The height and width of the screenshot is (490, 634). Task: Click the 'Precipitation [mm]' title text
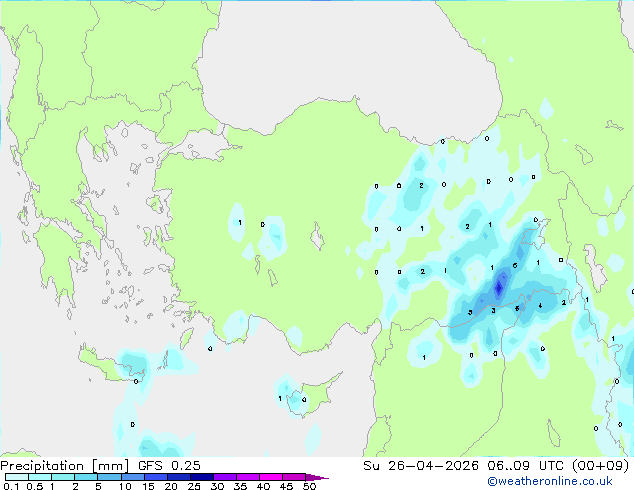point(65,466)
